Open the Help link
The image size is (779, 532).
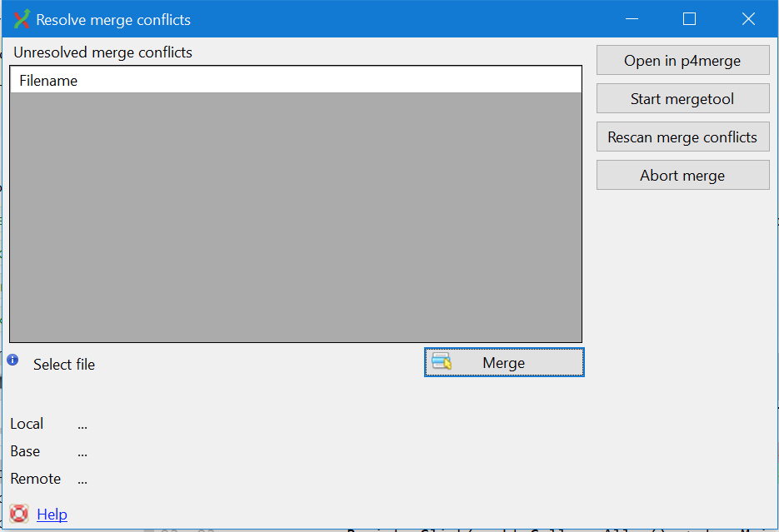coord(52,514)
